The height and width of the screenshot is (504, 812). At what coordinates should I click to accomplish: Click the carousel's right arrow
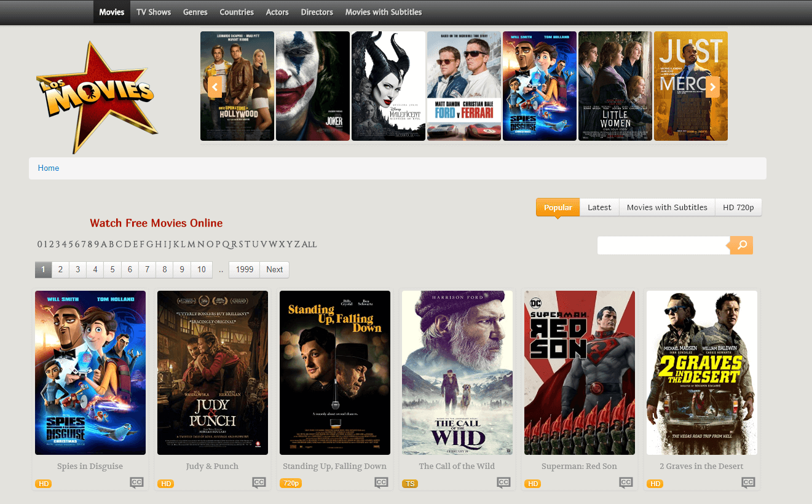(712, 87)
